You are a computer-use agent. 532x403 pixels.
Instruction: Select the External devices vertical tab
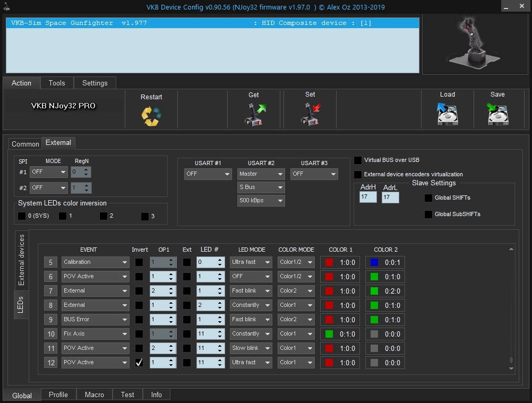pyautogui.click(x=21, y=260)
